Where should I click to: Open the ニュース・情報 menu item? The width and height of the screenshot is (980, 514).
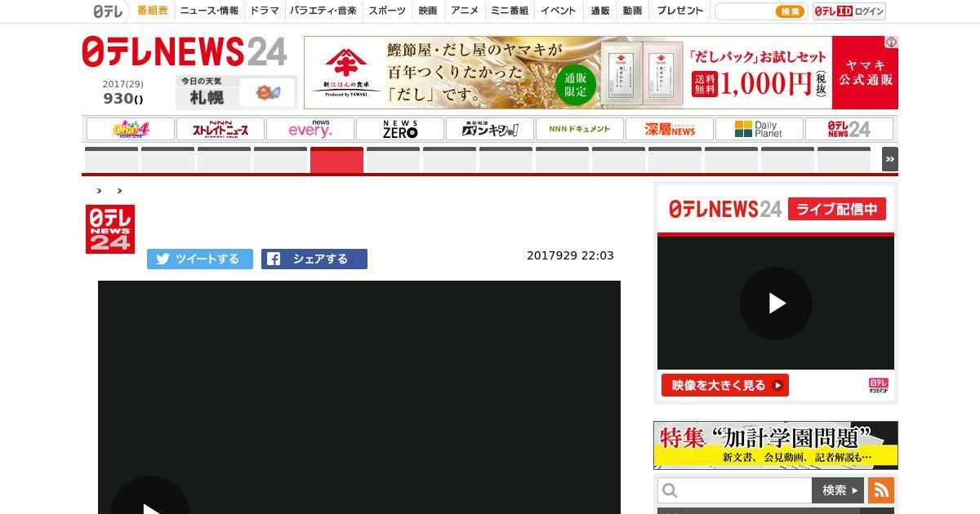pos(209,11)
